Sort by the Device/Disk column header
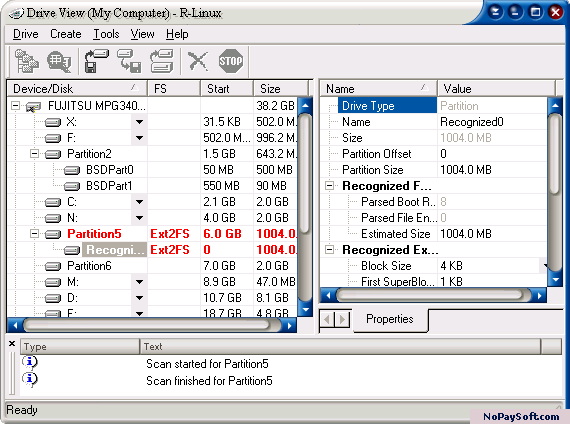 point(77,88)
